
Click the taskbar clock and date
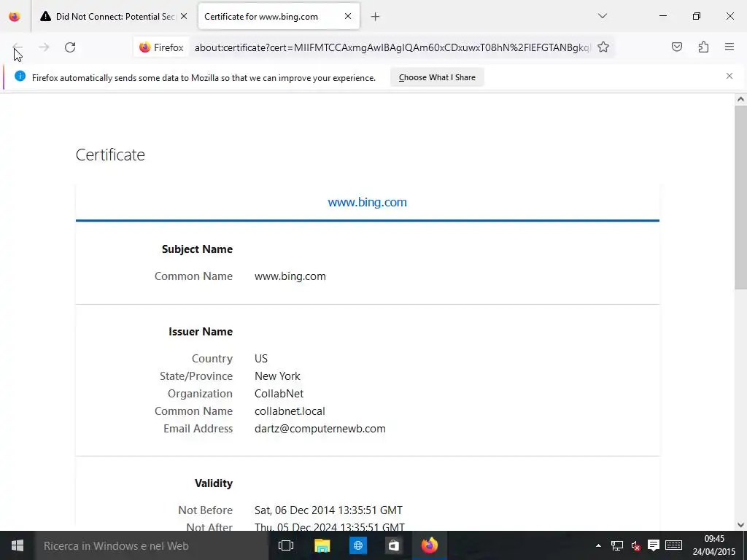714,545
